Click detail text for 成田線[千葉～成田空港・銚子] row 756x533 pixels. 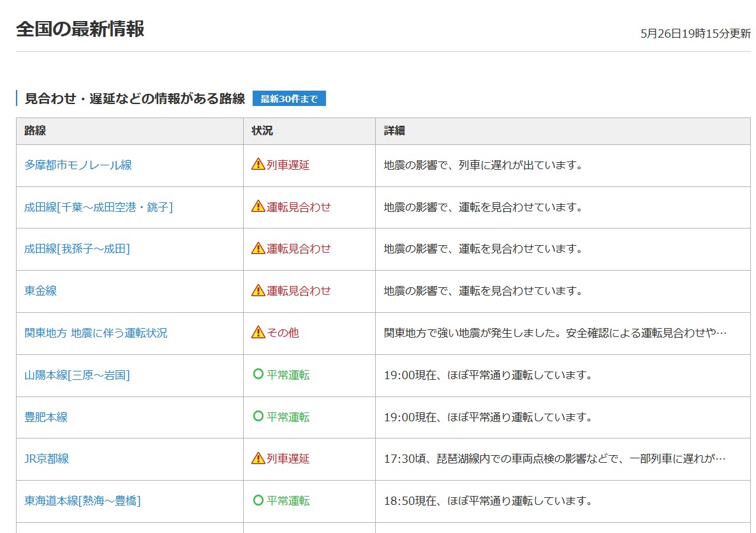(x=484, y=207)
